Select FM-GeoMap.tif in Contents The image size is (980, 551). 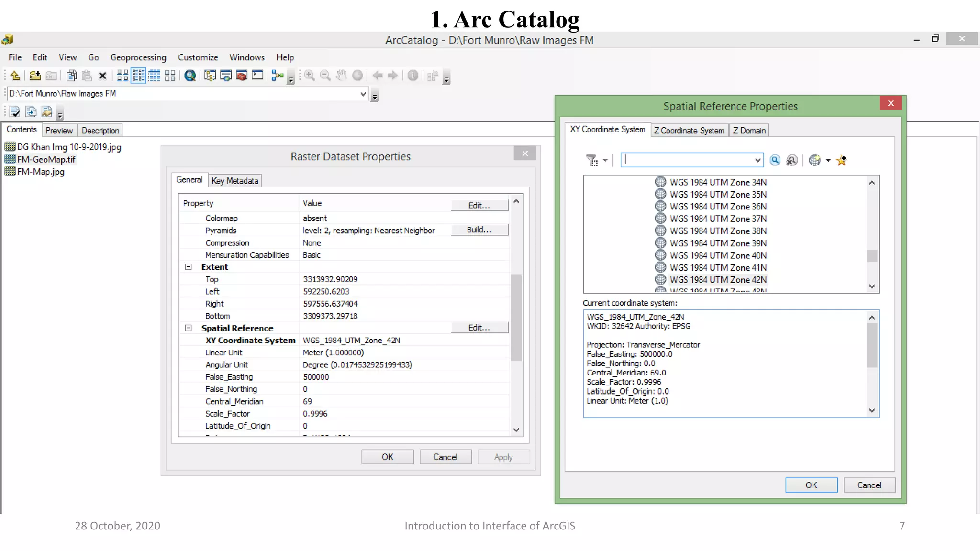point(40,159)
